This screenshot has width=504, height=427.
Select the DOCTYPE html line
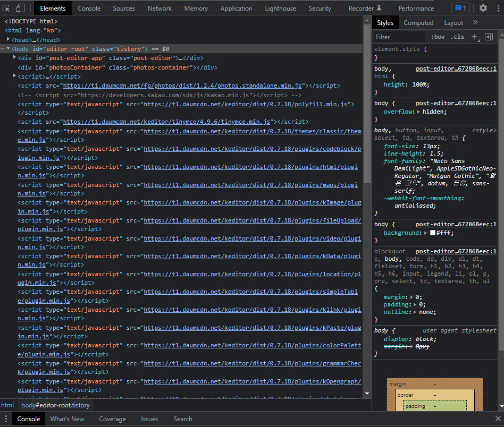pos(31,22)
